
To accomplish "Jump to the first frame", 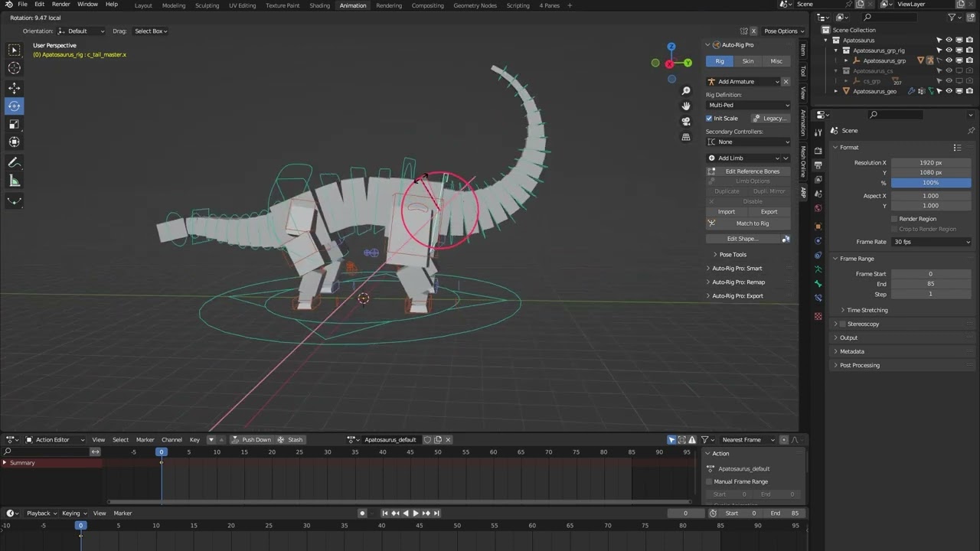I will coord(385,513).
